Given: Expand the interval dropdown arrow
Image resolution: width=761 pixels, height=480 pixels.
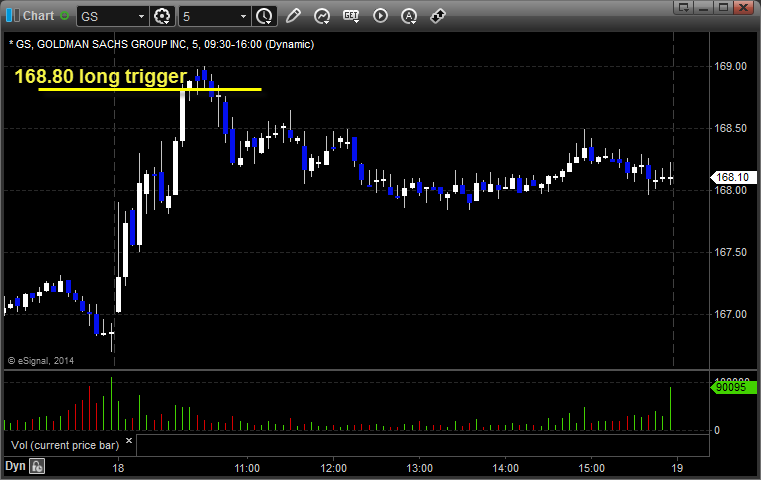Looking at the screenshot, I should point(244,17).
